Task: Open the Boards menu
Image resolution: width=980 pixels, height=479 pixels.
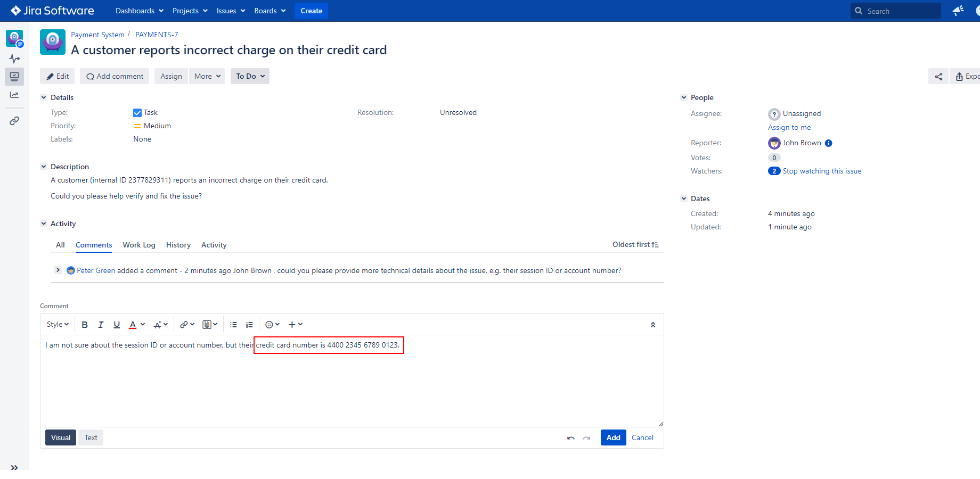Action: coord(270,11)
